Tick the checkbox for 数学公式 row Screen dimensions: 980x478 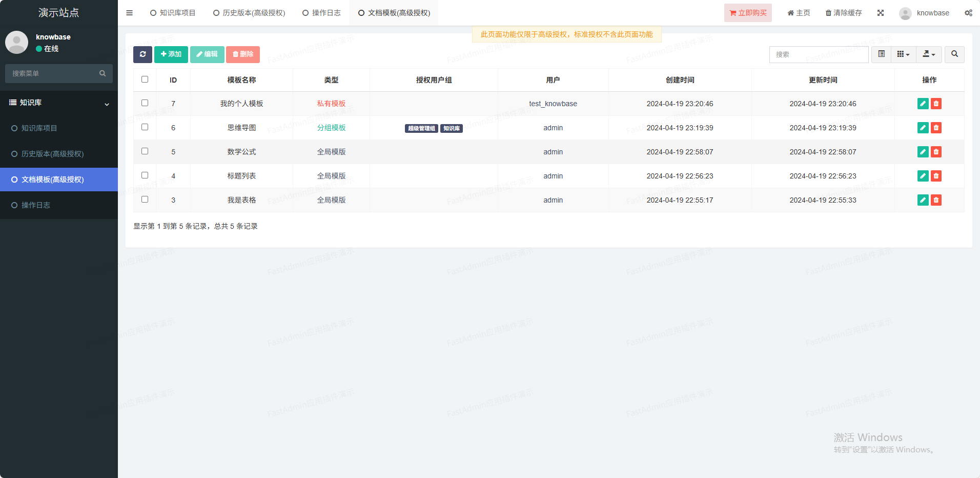145,151
